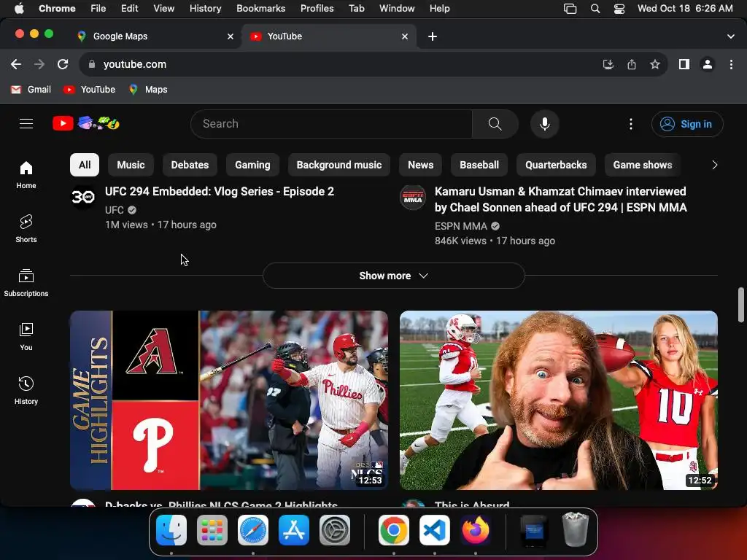Open Launchpad from the Dock
The height and width of the screenshot is (560, 747).
tap(212, 530)
